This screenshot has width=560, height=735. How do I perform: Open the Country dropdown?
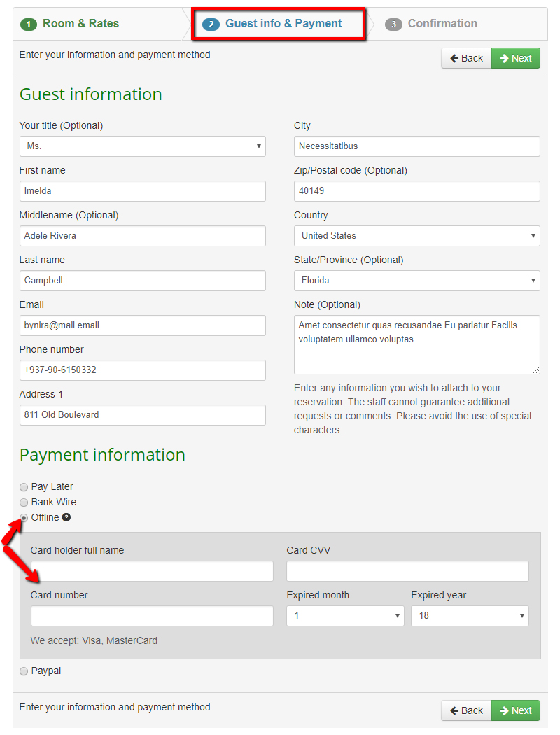click(416, 236)
